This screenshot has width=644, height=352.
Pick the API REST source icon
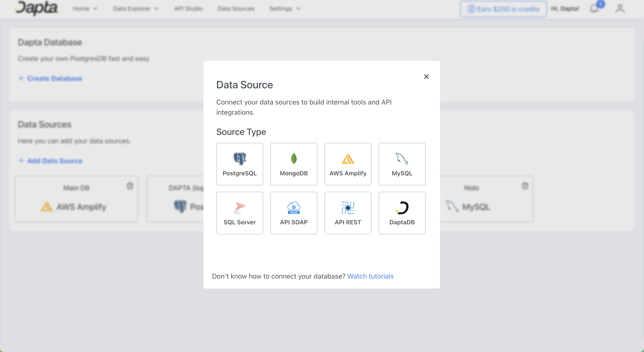click(348, 208)
